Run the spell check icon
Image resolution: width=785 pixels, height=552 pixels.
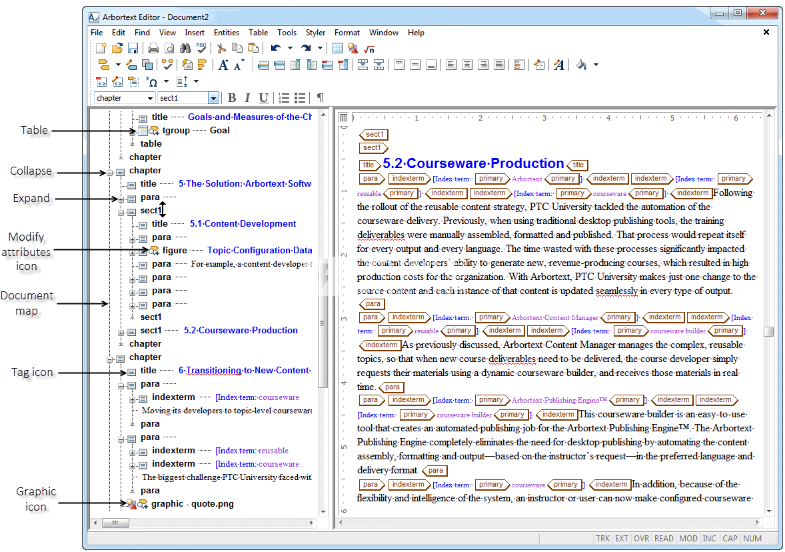[x=201, y=48]
